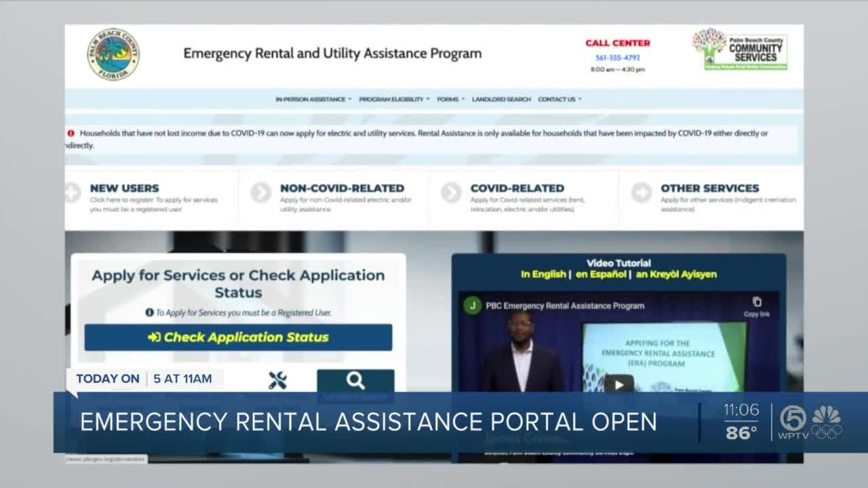Screen dimensions: 868x488
Task: Expand the Forms menu
Action: click(x=451, y=99)
